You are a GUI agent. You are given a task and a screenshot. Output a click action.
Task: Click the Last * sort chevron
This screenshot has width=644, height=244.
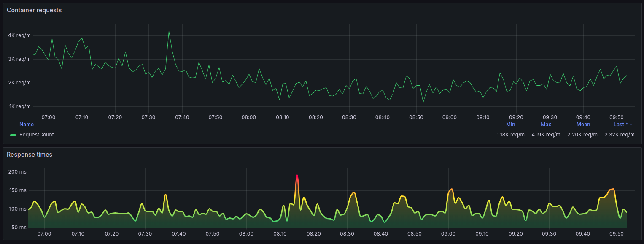coord(631,125)
